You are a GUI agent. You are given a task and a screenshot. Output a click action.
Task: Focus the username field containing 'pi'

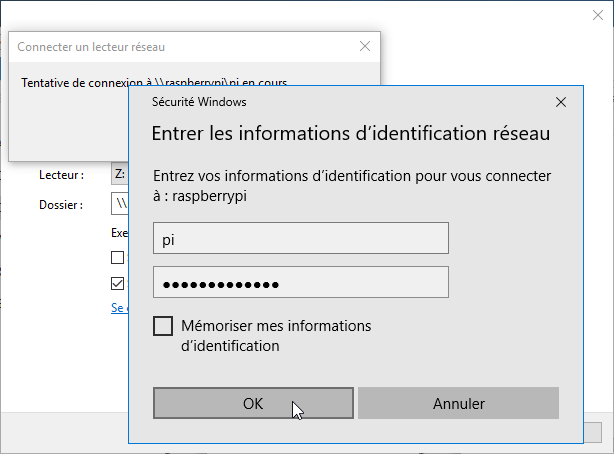tap(301, 238)
